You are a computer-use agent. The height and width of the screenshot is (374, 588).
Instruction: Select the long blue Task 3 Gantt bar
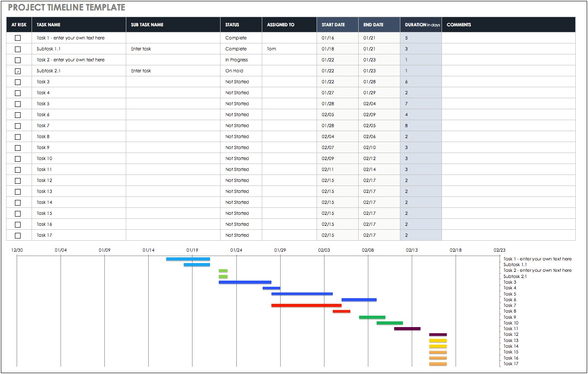[245, 282]
